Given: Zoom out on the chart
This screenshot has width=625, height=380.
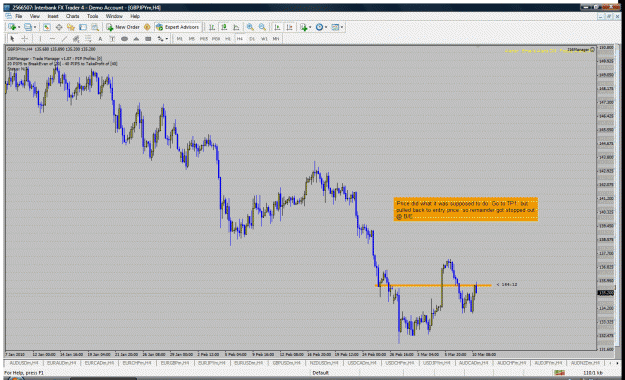Looking at the screenshot, I should (262, 27).
